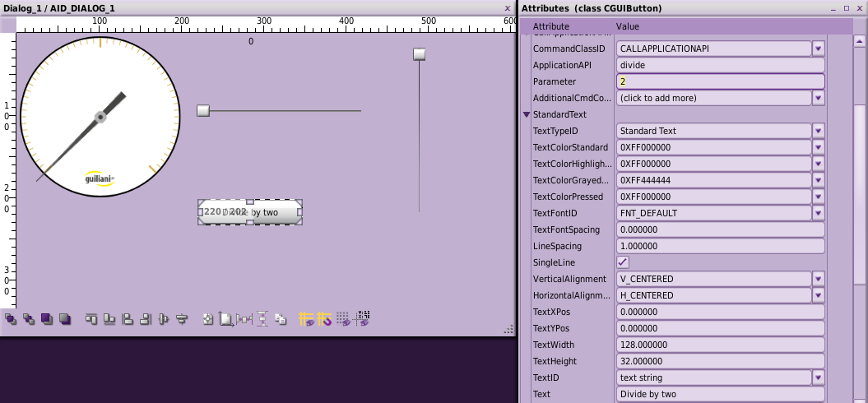Click the distribute horizontally icon
The width and height of the screenshot is (868, 403).
tap(244, 318)
